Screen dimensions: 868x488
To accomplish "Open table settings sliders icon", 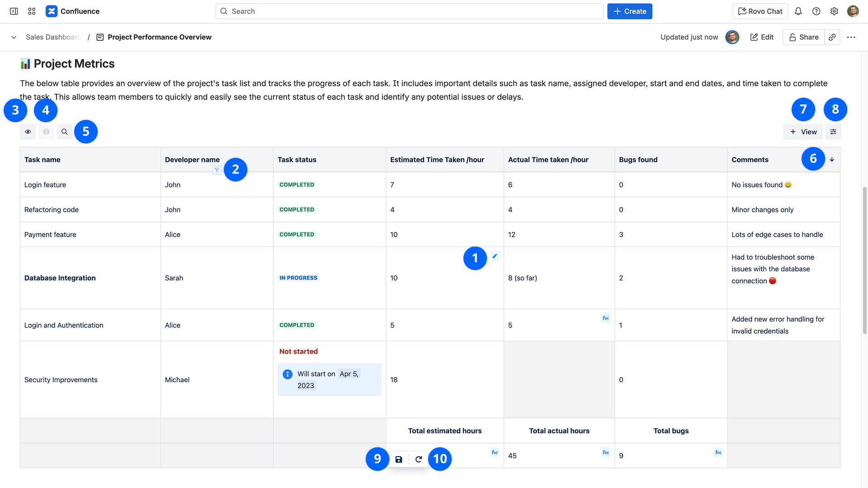I will pos(833,132).
